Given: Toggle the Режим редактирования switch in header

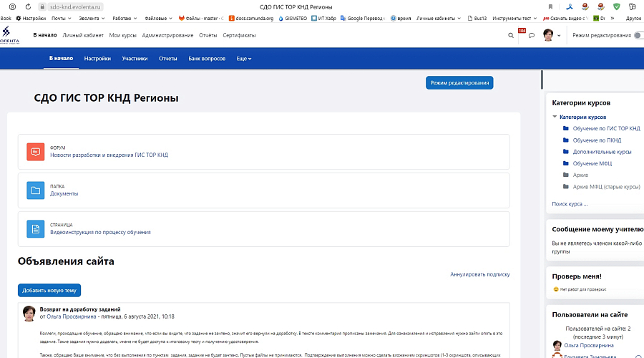Looking at the screenshot, I should click(x=639, y=35).
